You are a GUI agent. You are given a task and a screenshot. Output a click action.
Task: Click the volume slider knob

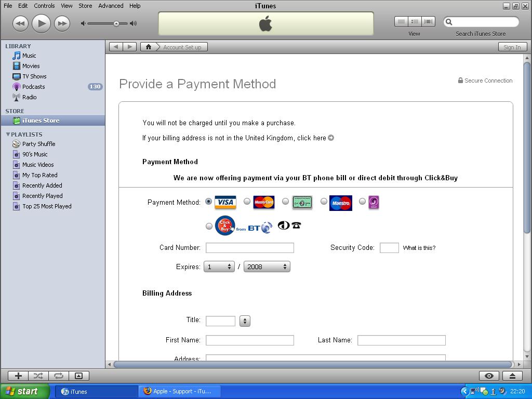(116, 23)
